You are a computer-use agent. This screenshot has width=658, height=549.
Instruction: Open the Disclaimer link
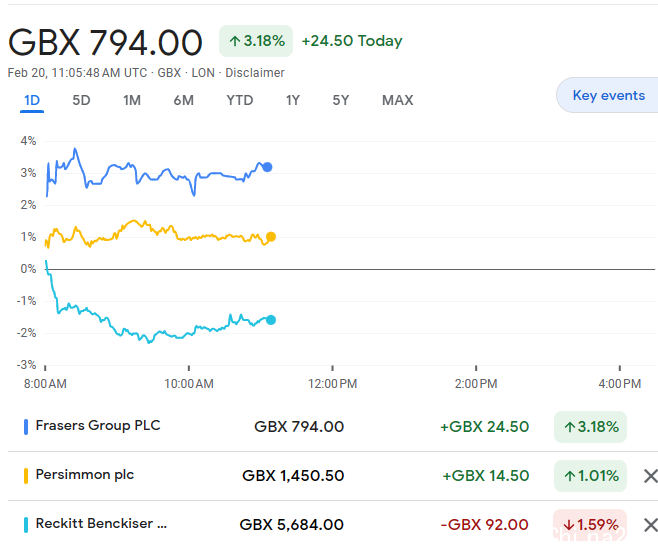click(x=255, y=73)
